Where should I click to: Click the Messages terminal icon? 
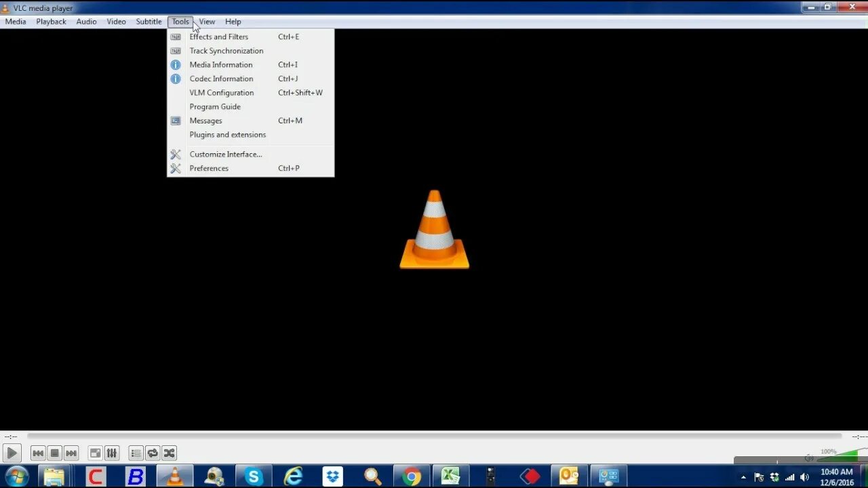click(x=176, y=121)
